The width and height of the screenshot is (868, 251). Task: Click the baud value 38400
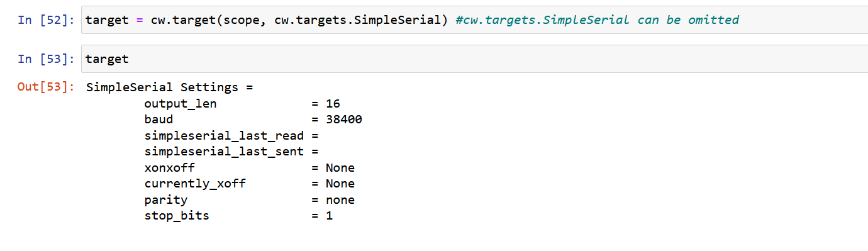(x=343, y=120)
